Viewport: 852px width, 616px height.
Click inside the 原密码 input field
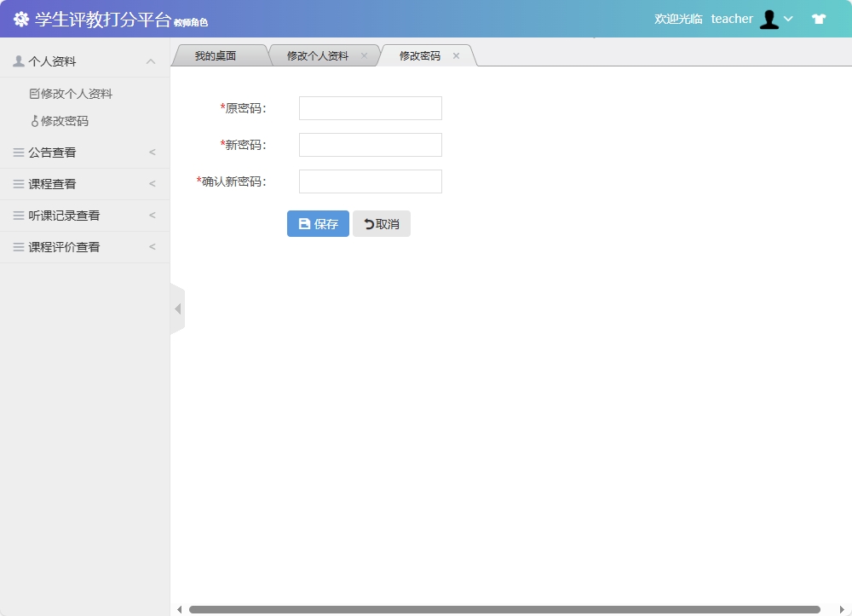click(x=369, y=107)
